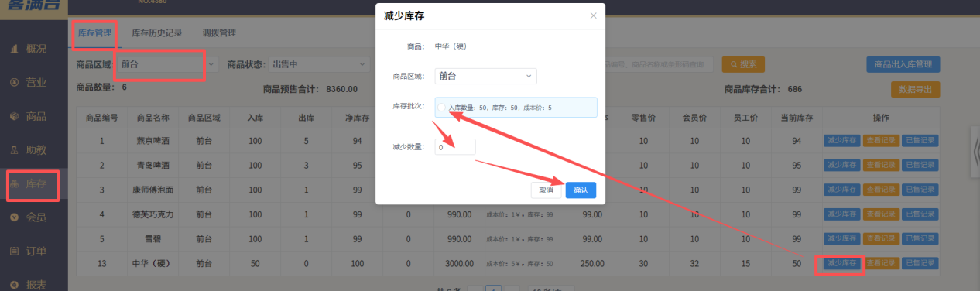
Task: Click 已售记录 for 燕京啤酒 row
Action: point(920,141)
